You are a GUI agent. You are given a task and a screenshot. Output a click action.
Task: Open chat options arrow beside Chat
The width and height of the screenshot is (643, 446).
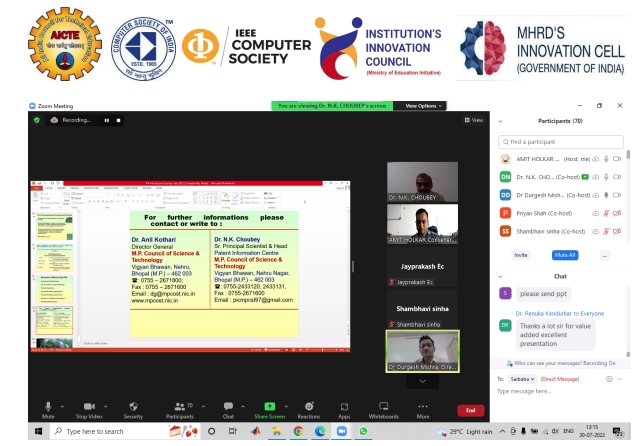pos(243,407)
